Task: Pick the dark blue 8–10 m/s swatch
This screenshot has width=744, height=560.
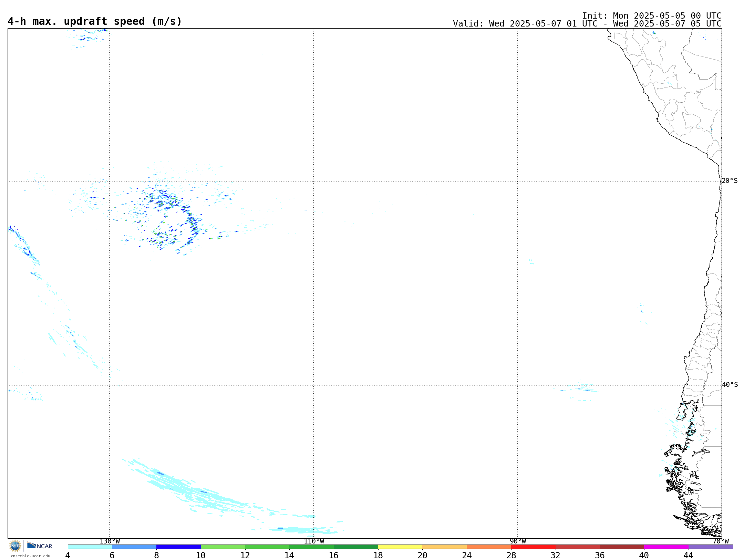Action: point(178,547)
